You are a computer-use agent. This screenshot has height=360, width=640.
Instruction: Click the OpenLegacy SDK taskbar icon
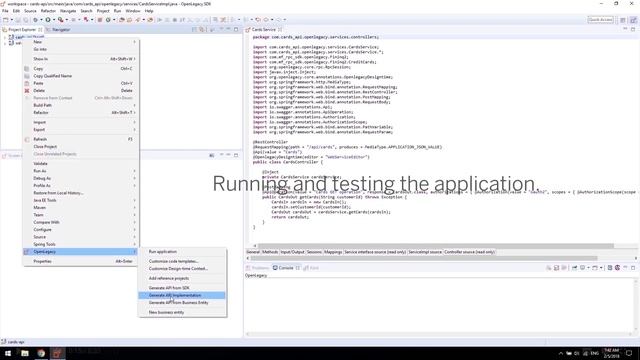click(x=58, y=353)
